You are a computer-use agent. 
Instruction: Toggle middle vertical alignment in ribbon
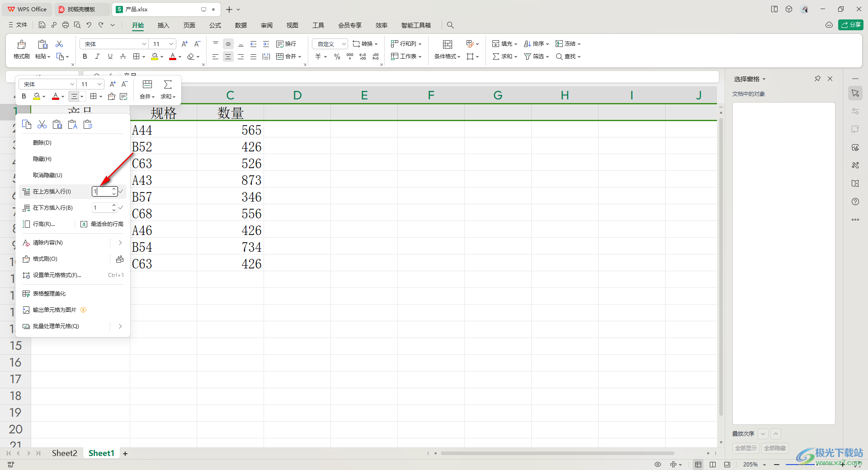pyautogui.click(x=228, y=44)
